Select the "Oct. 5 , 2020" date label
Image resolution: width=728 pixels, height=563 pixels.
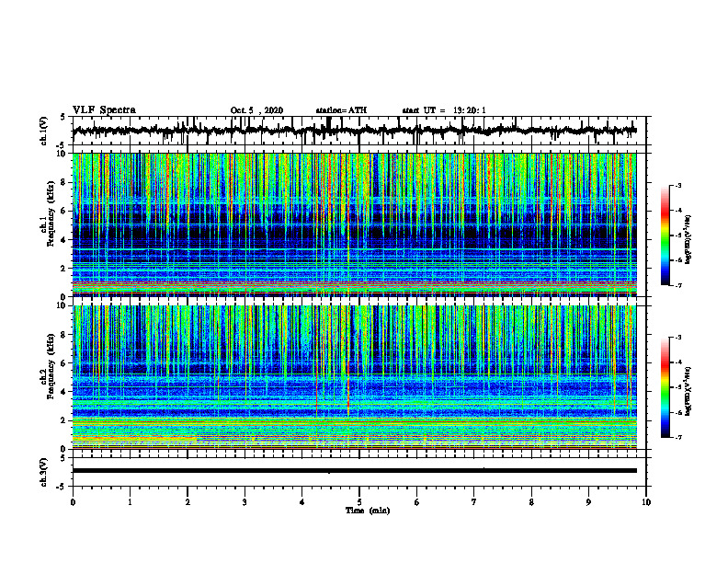pos(256,110)
